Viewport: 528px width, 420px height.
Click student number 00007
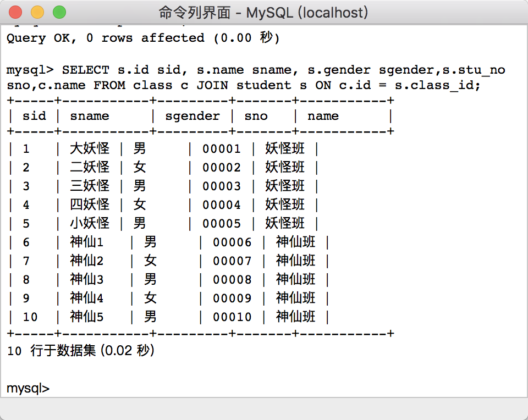coord(232,261)
